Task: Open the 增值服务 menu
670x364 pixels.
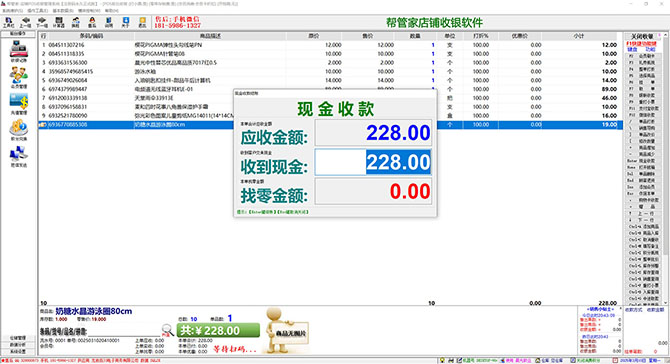Action: point(89,10)
